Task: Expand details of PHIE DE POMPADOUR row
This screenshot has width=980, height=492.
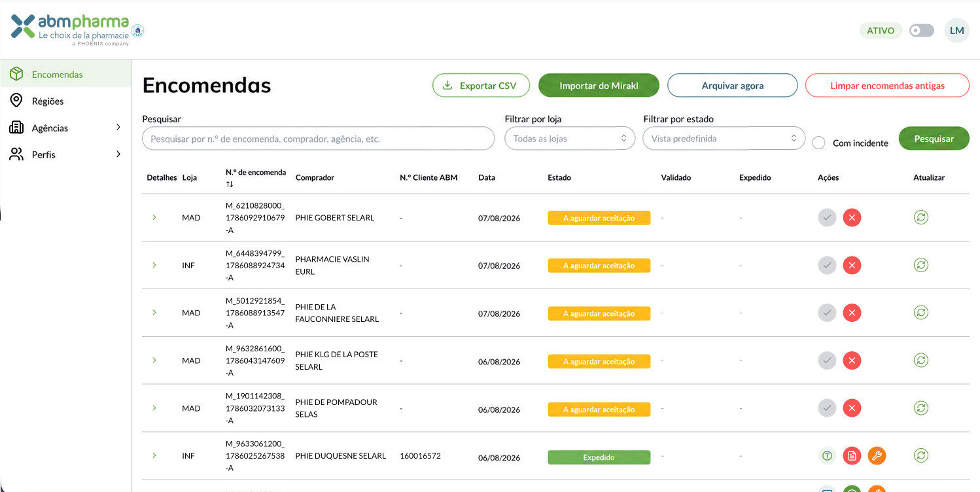Action: [154, 408]
